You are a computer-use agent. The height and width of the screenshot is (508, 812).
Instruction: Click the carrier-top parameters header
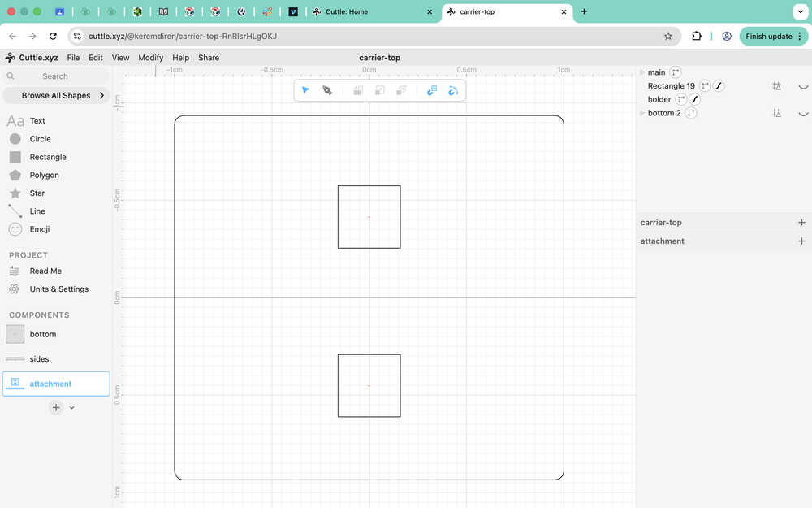tap(661, 223)
